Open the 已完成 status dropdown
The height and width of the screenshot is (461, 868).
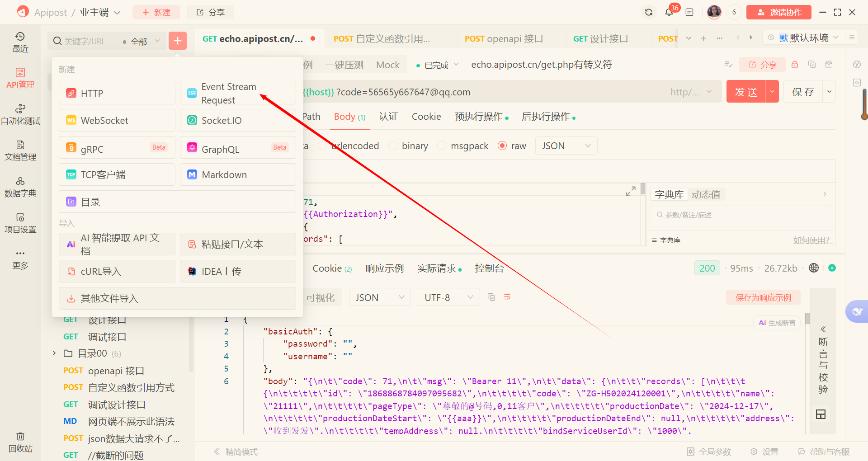pyautogui.click(x=437, y=65)
